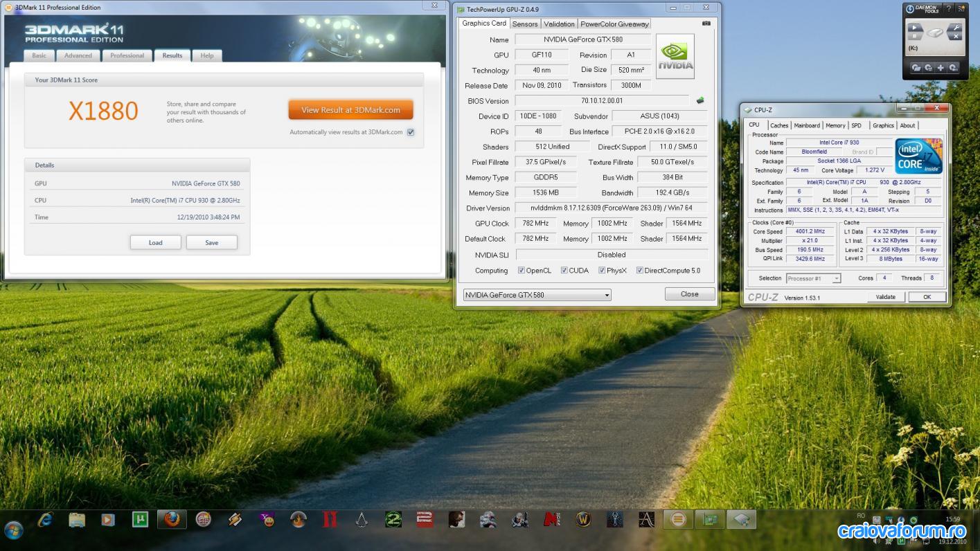
Task: Open the About tab in CPU-Z
Action: [907, 125]
